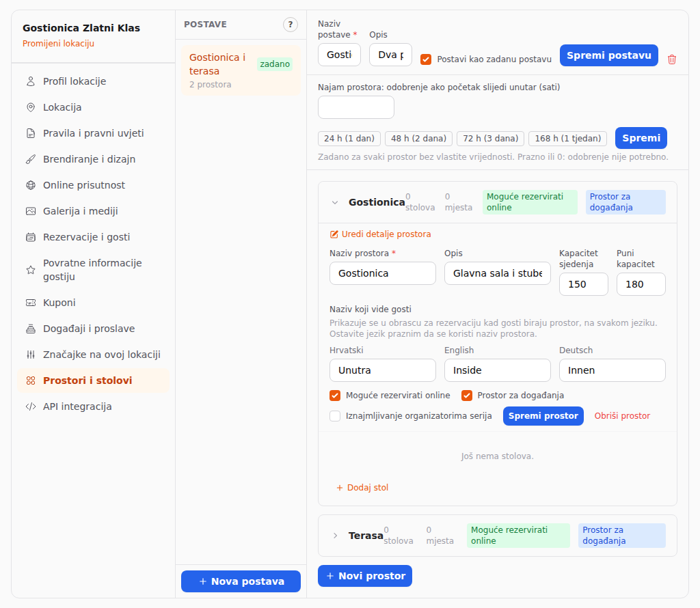The height and width of the screenshot is (608, 700).
Task: Uncheck Moguće rezervirati online checkbox
Action: coord(335,396)
